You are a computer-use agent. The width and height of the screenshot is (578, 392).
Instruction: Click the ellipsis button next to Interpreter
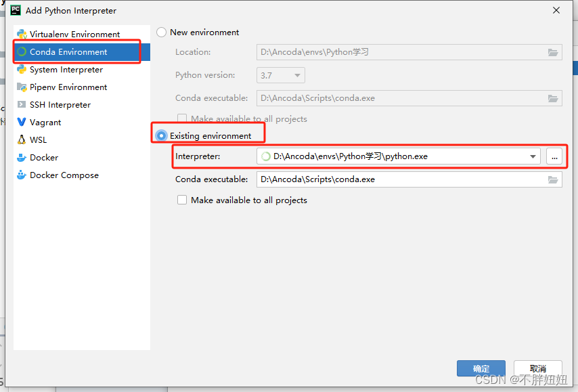(x=554, y=156)
